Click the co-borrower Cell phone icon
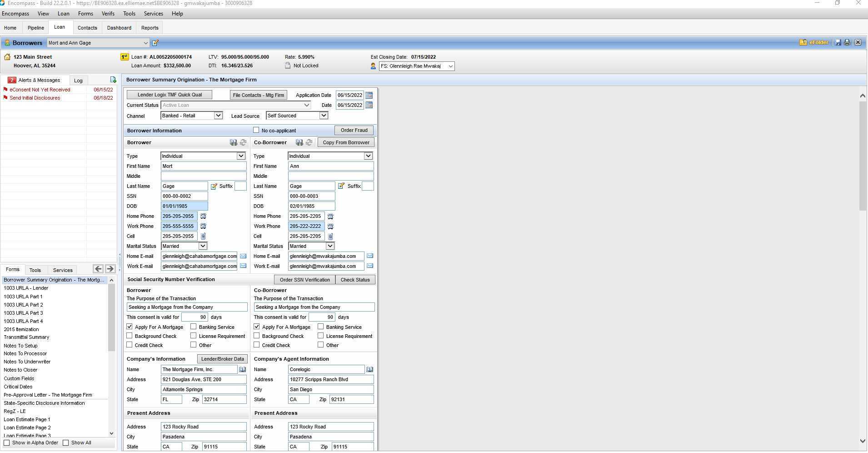 (330, 237)
